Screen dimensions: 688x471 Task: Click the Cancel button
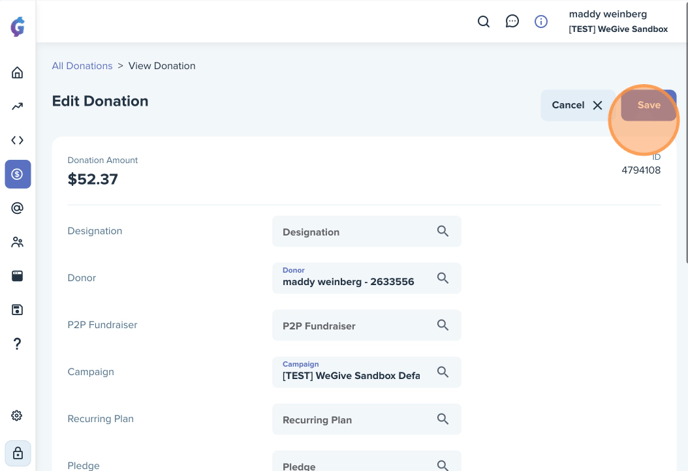(577, 105)
